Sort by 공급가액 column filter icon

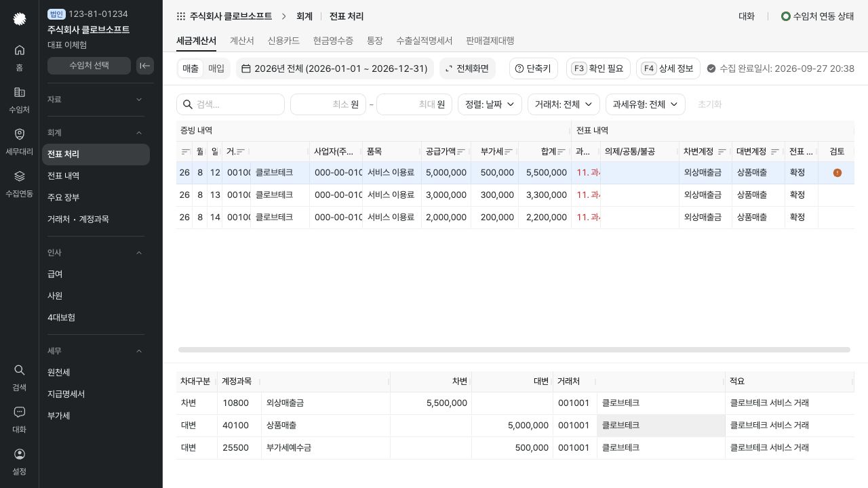pos(461,152)
